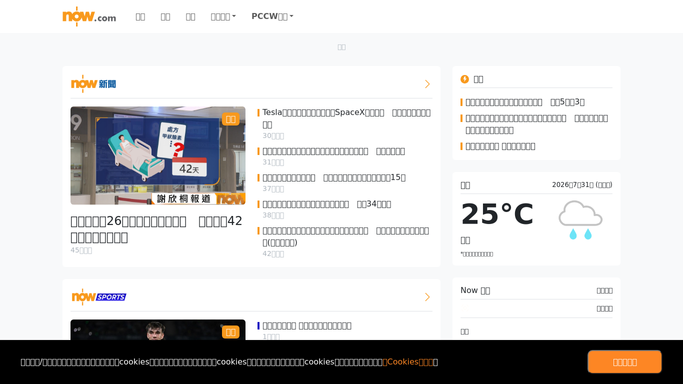Open the now News section logo

pyautogui.click(x=94, y=84)
